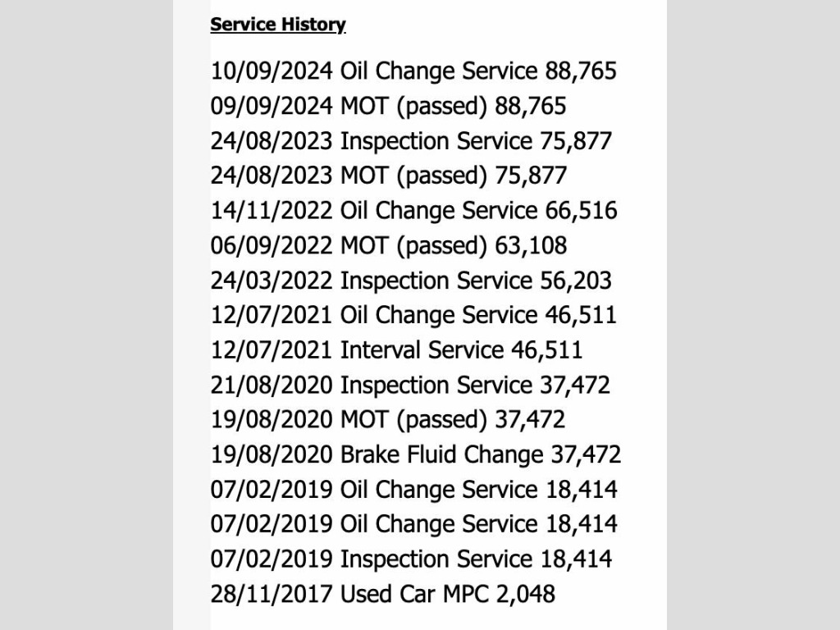Click the 19/08/2020 Brake Fluid Change entry
840x630 pixels.
(x=416, y=454)
